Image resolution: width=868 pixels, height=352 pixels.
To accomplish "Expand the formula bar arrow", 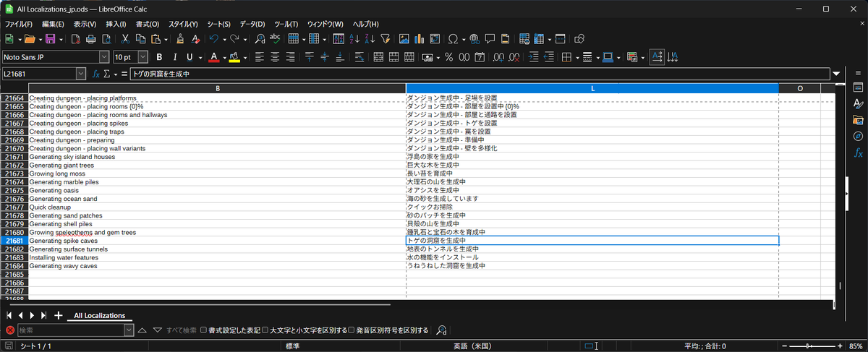I will pyautogui.click(x=837, y=74).
